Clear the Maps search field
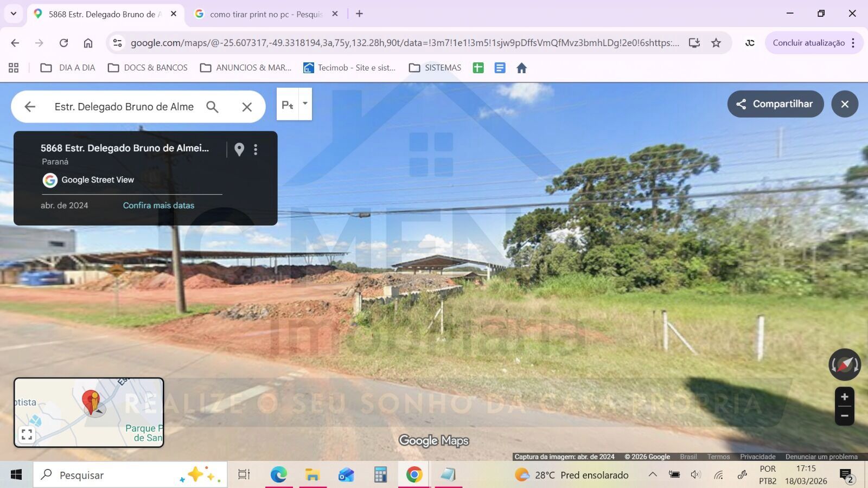 point(247,107)
